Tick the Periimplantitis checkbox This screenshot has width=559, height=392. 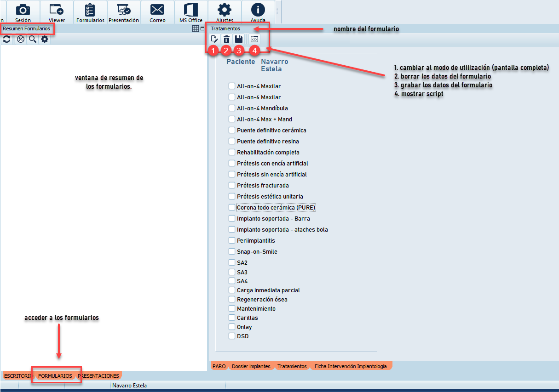(x=232, y=240)
